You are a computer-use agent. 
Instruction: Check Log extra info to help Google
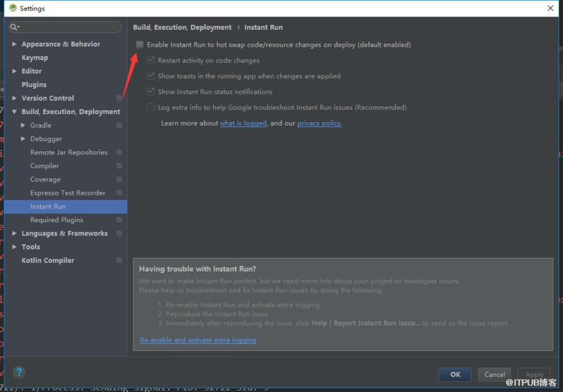point(151,107)
